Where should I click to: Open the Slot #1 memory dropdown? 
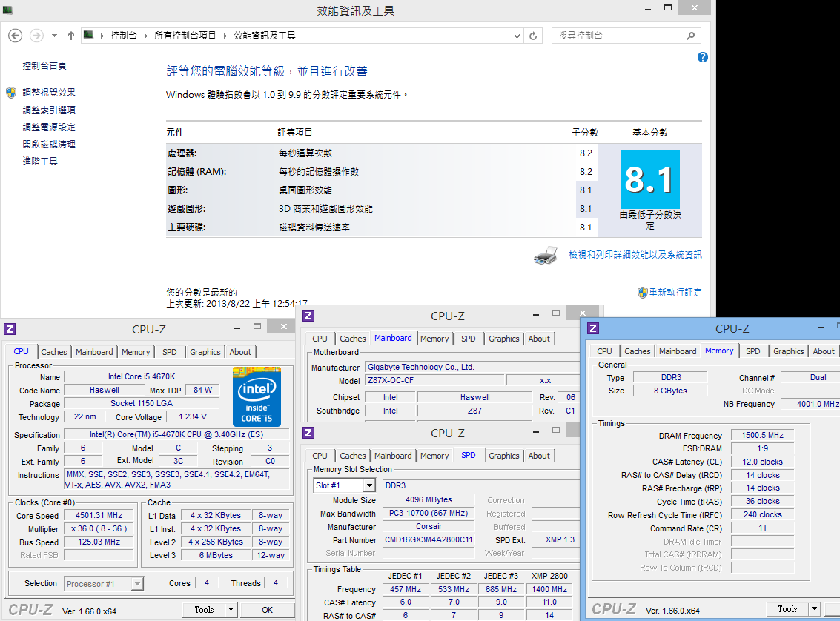pos(368,485)
